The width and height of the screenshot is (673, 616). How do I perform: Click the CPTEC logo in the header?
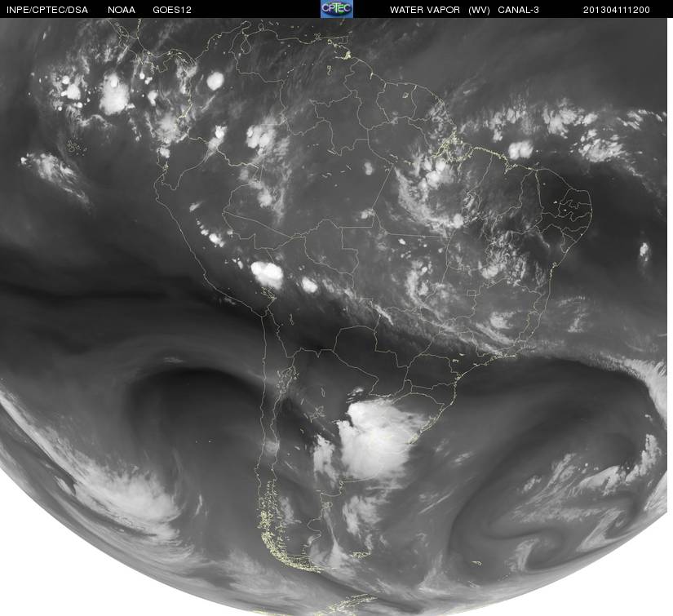click(337, 9)
